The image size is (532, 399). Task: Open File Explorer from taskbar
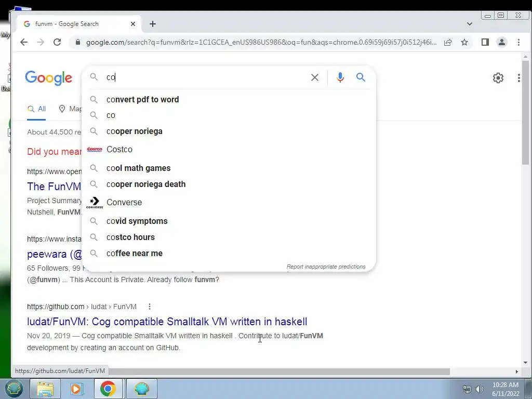tap(45, 389)
